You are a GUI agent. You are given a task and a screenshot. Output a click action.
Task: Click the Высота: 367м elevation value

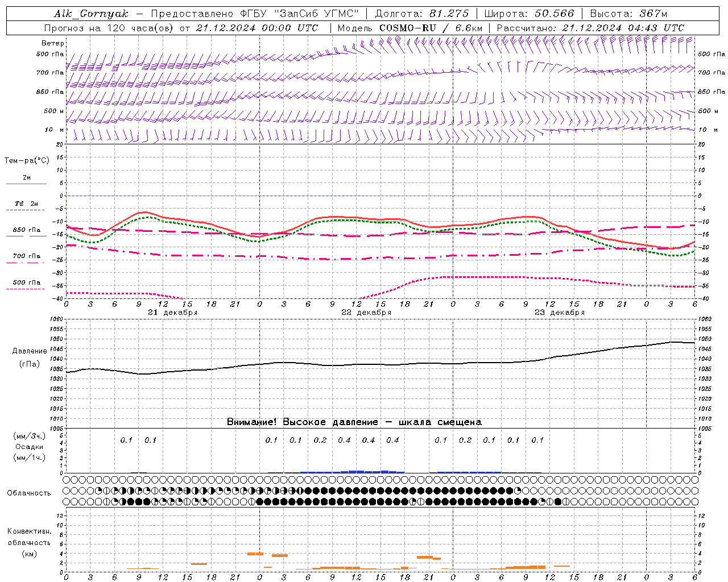coord(628,14)
